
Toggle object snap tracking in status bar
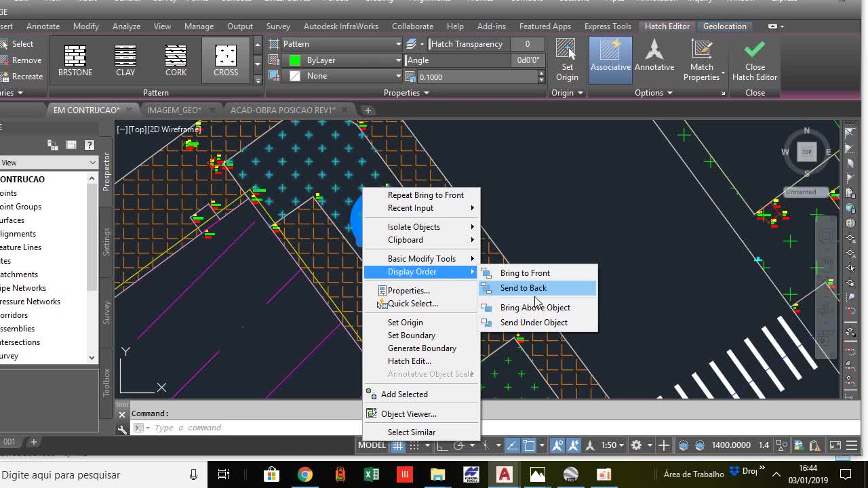(512, 445)
